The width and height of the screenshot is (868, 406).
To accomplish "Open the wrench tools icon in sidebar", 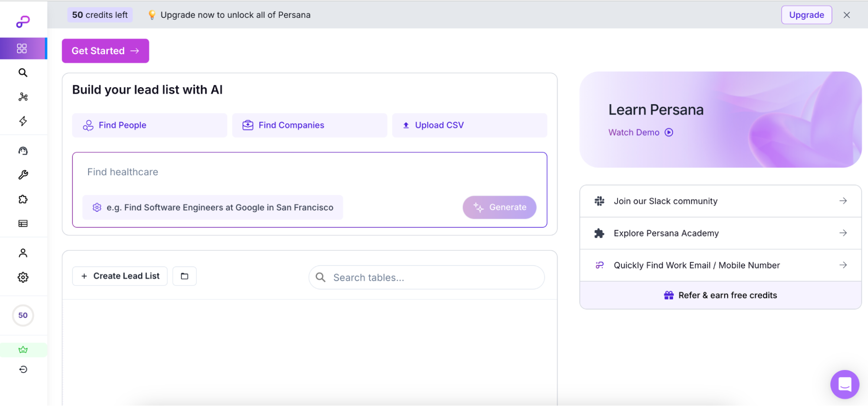I will [x=23, y=175].
